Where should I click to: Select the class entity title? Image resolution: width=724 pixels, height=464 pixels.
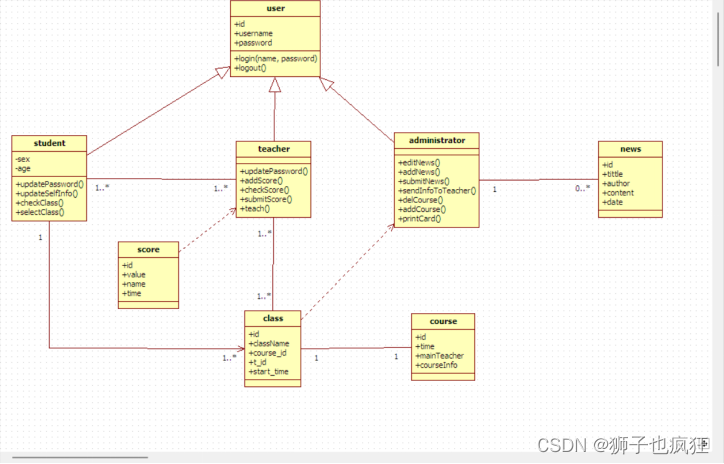(273, 318)
